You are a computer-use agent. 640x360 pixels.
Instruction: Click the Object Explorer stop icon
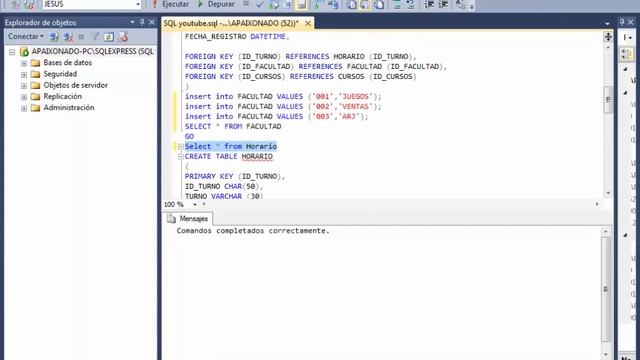tap(81, 37)
